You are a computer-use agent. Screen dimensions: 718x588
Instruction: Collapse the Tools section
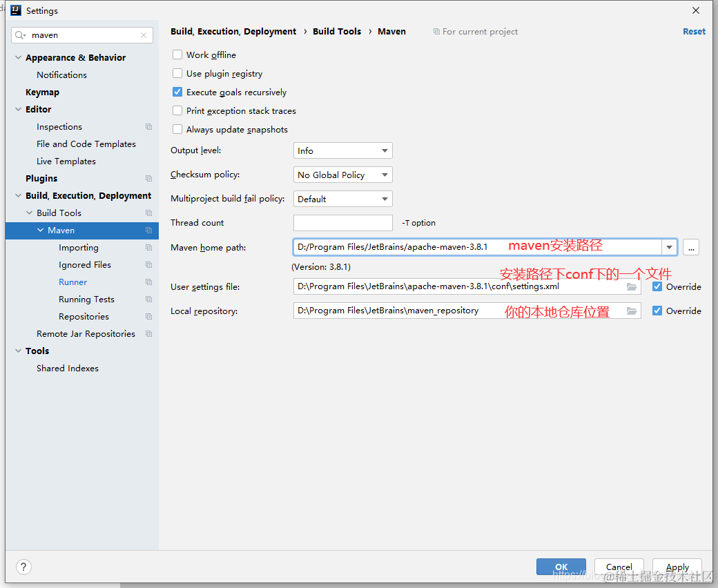point(19,351)
